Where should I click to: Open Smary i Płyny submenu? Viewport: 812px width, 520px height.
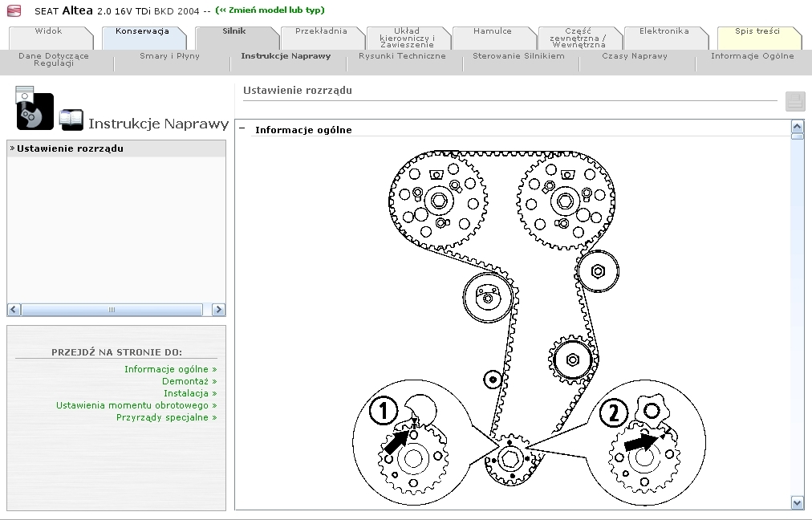coord(170,56)
